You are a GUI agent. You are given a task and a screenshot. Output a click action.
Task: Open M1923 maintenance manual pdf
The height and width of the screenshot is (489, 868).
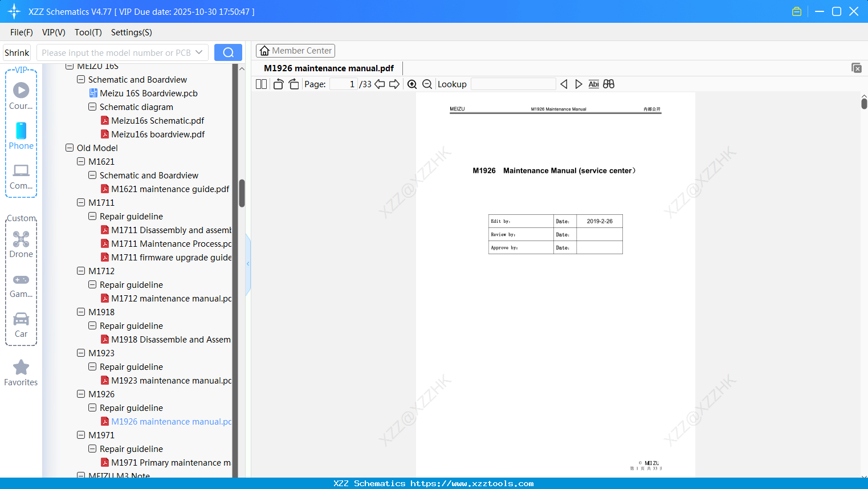click(166, 381)
